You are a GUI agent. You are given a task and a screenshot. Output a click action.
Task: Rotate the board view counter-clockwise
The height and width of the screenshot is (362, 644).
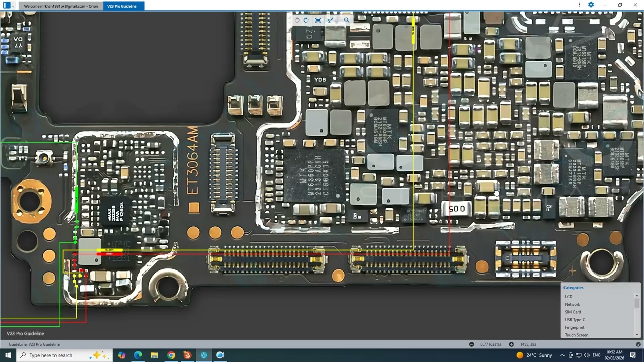[x=297, y=20]
